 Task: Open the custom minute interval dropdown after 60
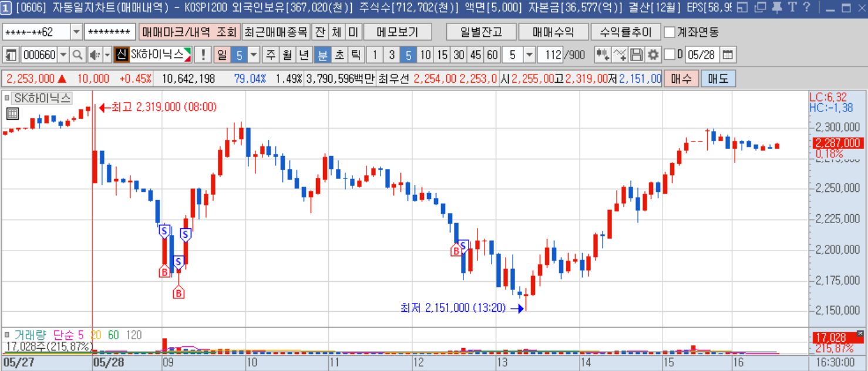(x=529, y=55)
